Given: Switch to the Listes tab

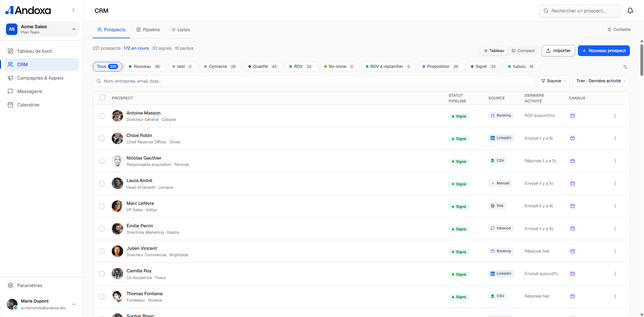Looking at the screenshot, I should point(181,30).
